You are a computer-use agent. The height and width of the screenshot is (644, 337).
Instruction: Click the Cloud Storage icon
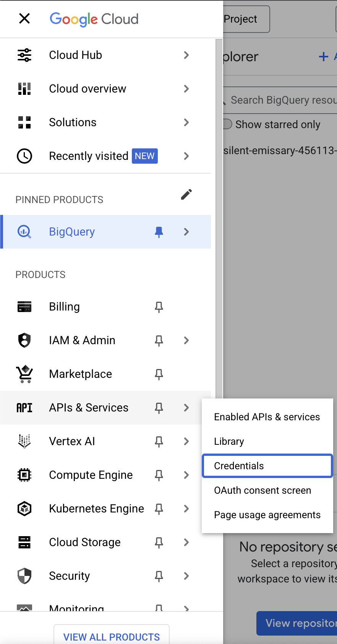[24, 542]
